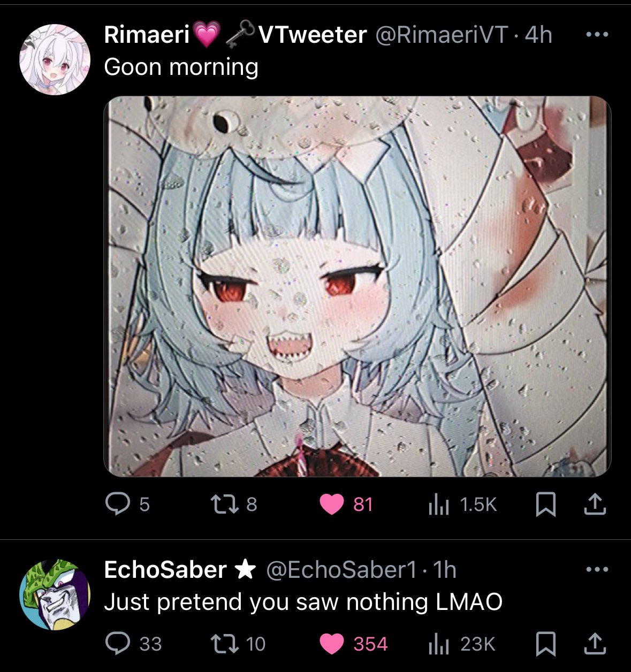Image resolution: width=631 pixels, height=672 pixels.
Task: Open EchoSaber's Cell avatar profile
Action: tap(54, 594)
